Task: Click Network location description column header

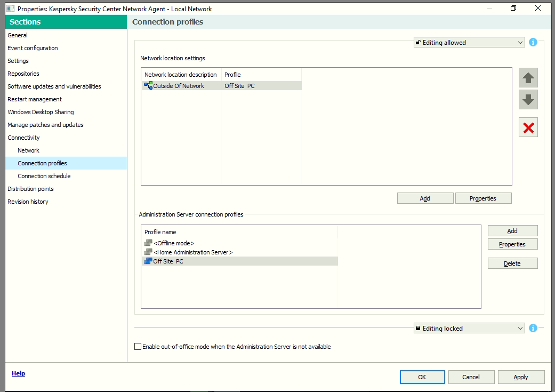Action: click(x=181, y=74)
